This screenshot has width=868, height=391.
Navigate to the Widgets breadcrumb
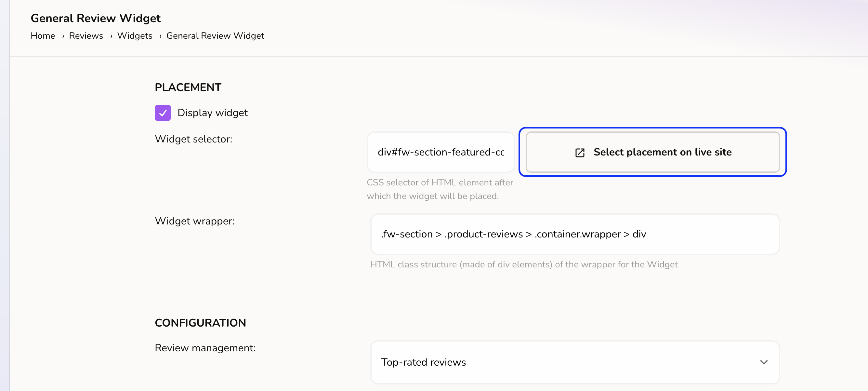point(135,36)
